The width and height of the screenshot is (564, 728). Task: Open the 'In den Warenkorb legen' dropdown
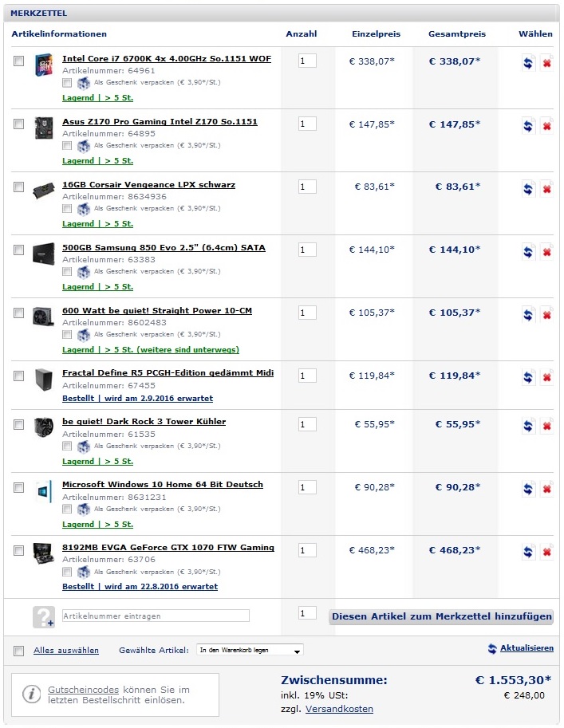[x=250, y=651]
